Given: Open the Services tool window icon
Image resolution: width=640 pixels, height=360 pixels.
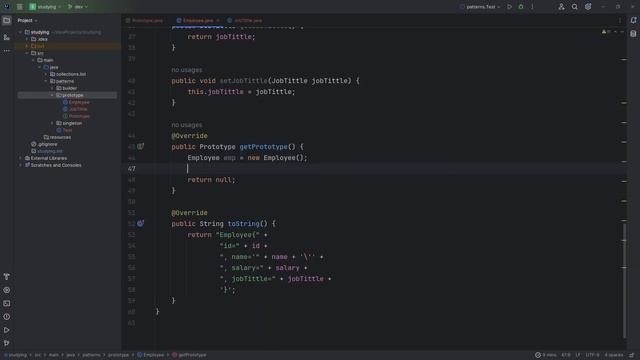Looking at the screenshot, I should tap(7, 290).
